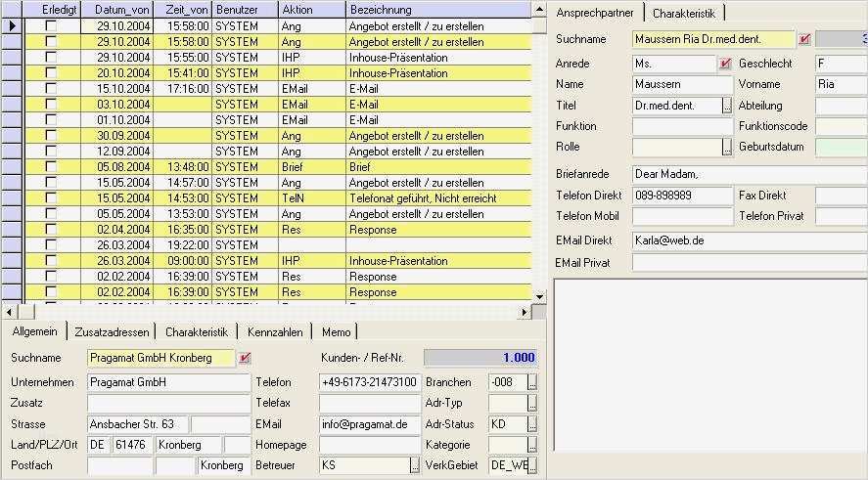Image resolution: width=868 pixels, height=480 pixels.
Task: Tick Erledigt checkbox for 30.09.2004 row
Action: (51, 135)
